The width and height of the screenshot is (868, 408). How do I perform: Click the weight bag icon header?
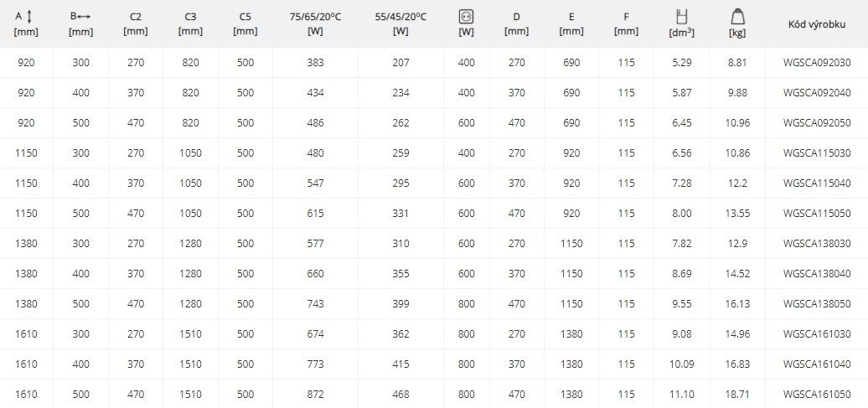(737, 17)
